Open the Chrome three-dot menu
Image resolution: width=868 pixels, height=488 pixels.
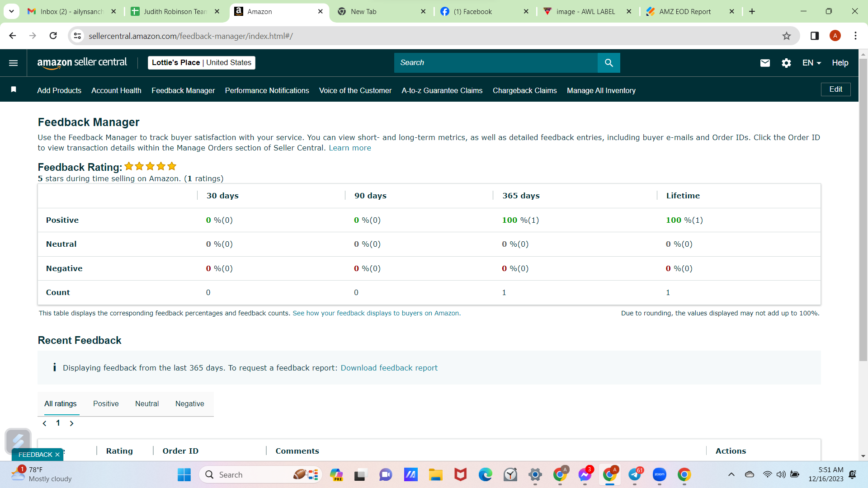855,36
